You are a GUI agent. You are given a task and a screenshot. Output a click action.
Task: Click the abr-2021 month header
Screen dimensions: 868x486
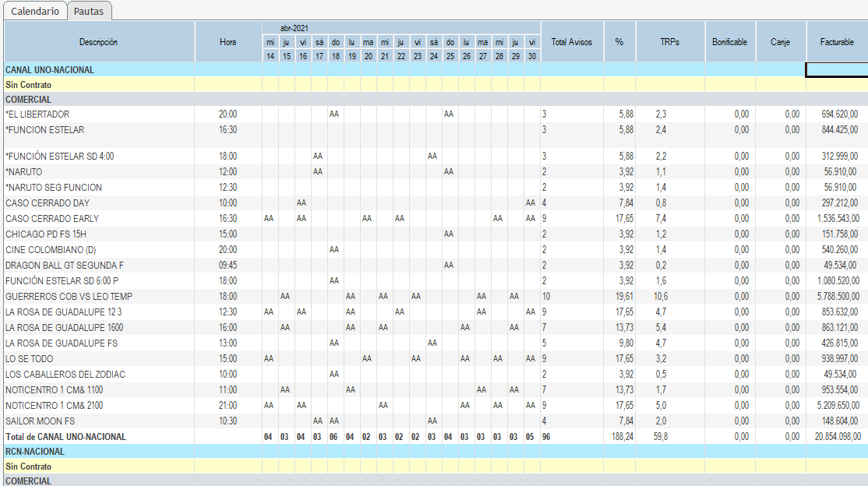[x=294, y=27]
